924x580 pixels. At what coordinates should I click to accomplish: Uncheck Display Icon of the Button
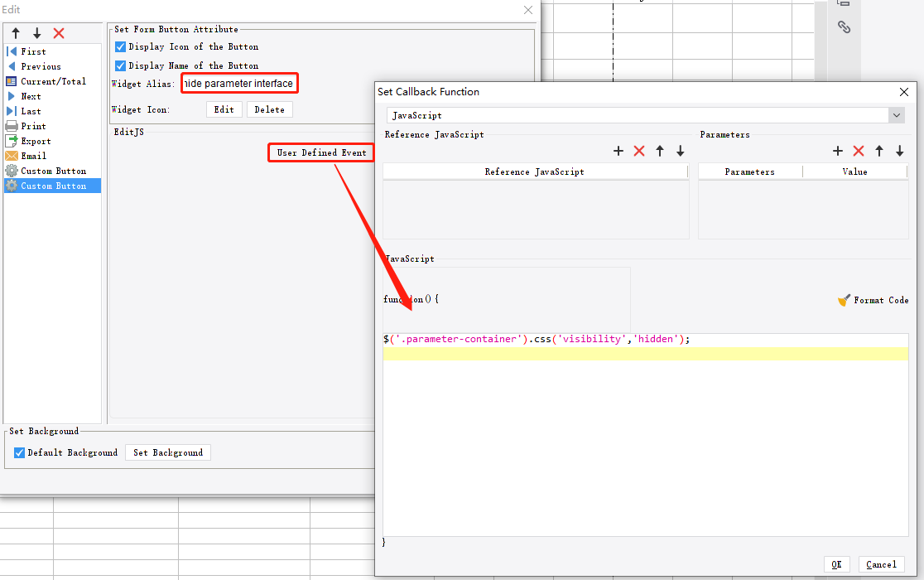(x=120, y=46)
